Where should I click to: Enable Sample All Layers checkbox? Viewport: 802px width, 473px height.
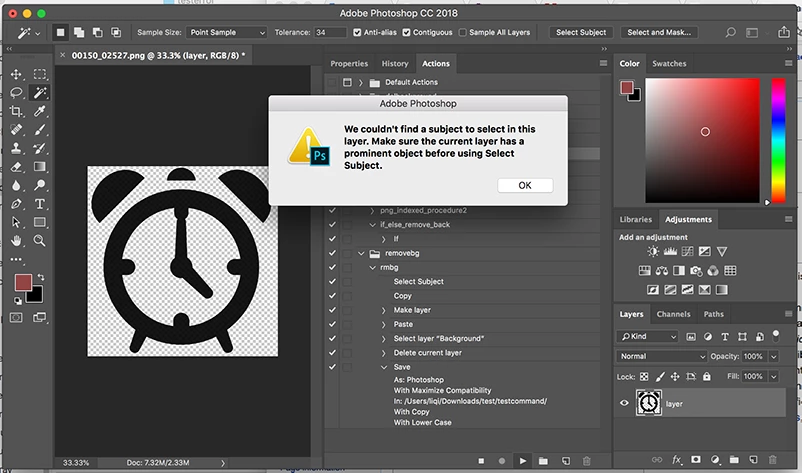tap(462, 32)
